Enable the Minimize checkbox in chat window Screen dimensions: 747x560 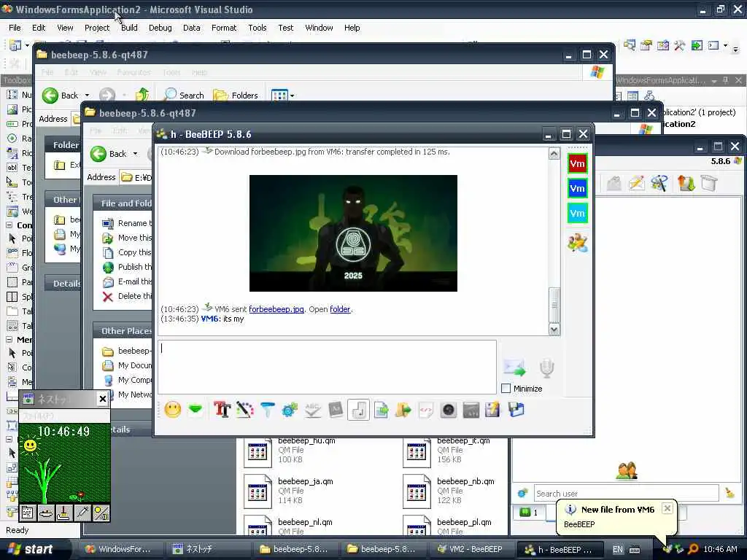coord(506,389)
